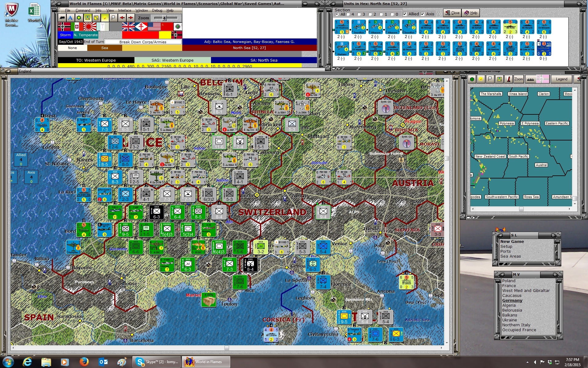Click the train/rail toolbar icon
Image resolution: width=588 pixels, height=368 pixels.
point(62,18)
